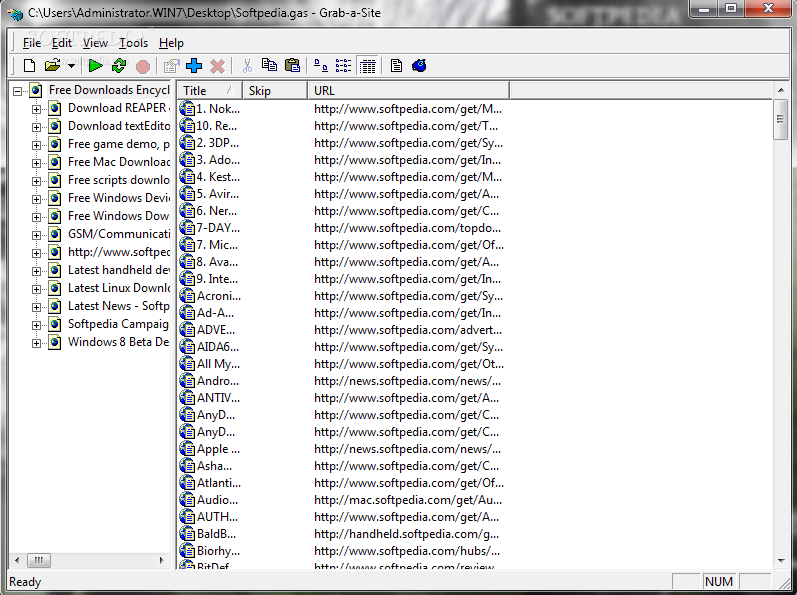
Task: Open the File menu
Action: 32,43
